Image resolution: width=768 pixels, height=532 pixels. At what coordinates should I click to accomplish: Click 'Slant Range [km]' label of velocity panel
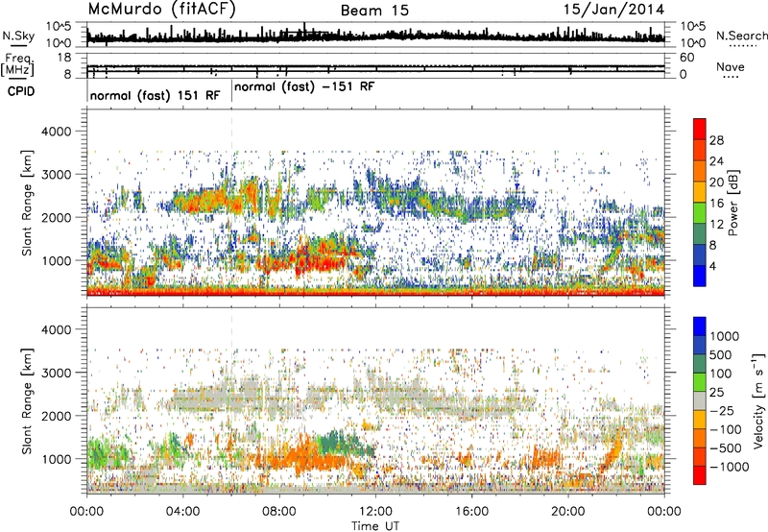tap(27, 400)
